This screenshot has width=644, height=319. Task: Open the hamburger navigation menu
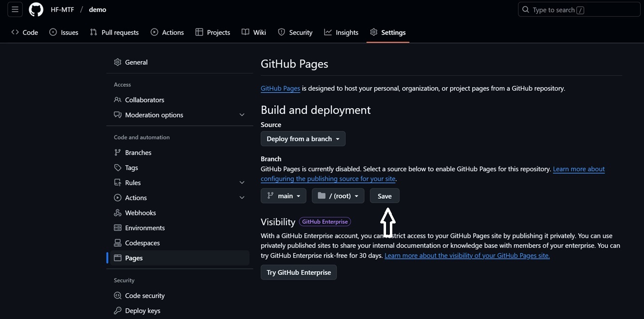pos(15,10)
